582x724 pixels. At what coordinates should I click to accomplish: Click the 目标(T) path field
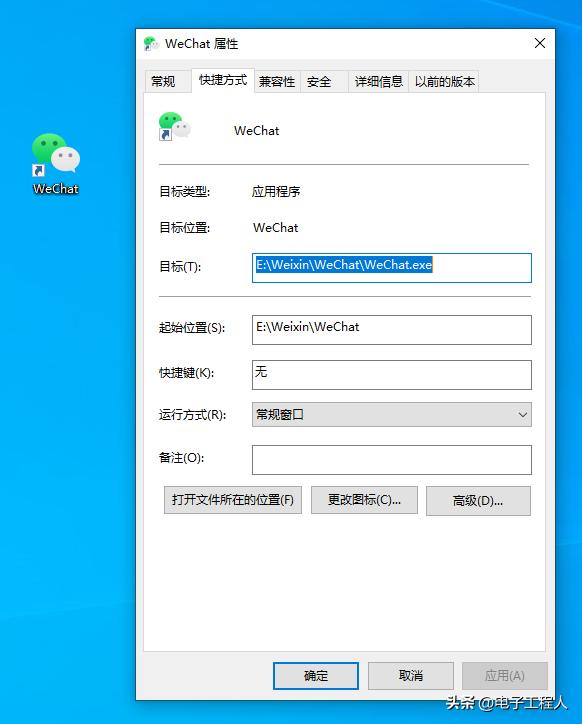tap(392, 268)
